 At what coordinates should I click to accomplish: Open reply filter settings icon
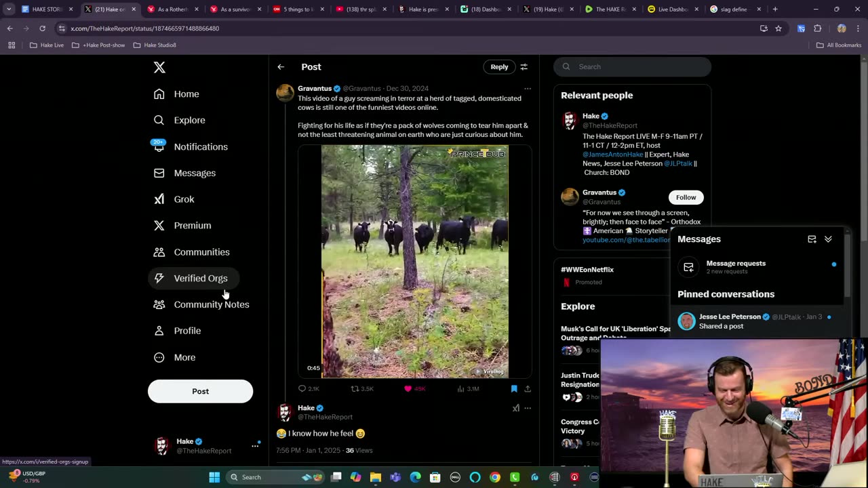[524, 67]
